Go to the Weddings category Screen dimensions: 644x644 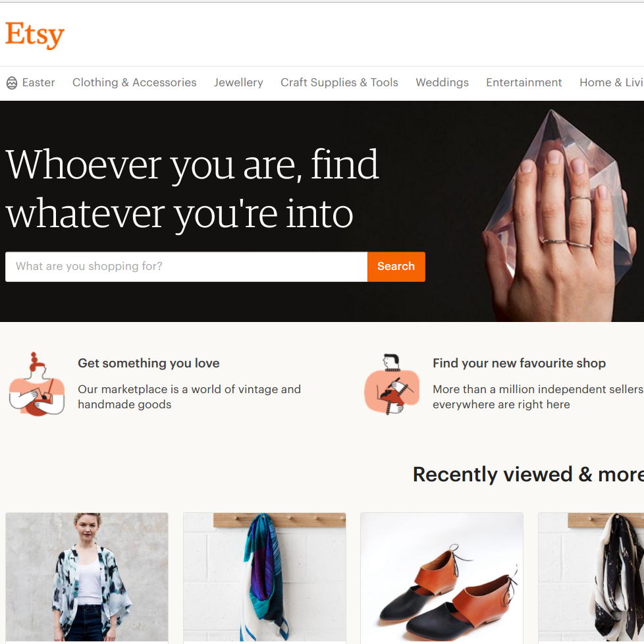442,82
